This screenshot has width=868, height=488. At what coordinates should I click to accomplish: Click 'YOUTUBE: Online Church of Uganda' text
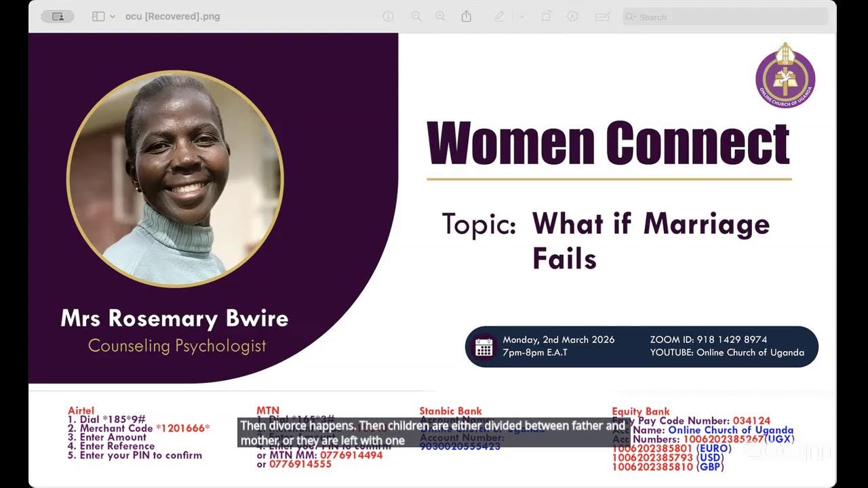727,352
